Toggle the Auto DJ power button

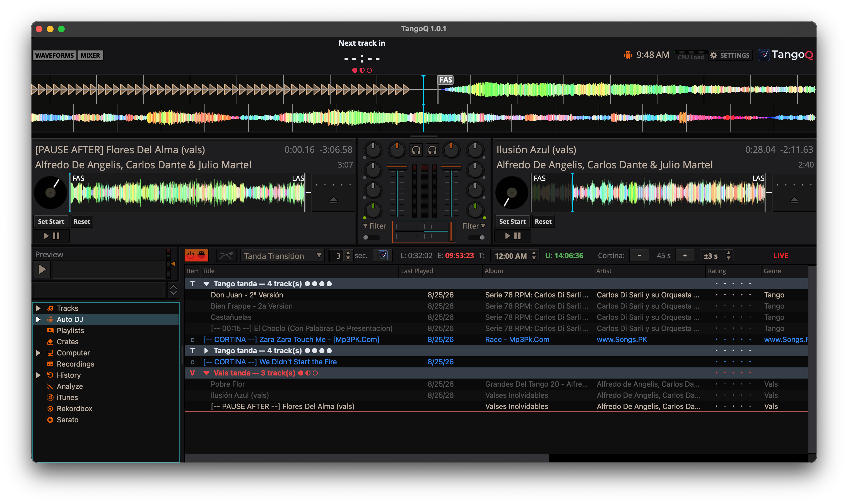click(196, 255)
